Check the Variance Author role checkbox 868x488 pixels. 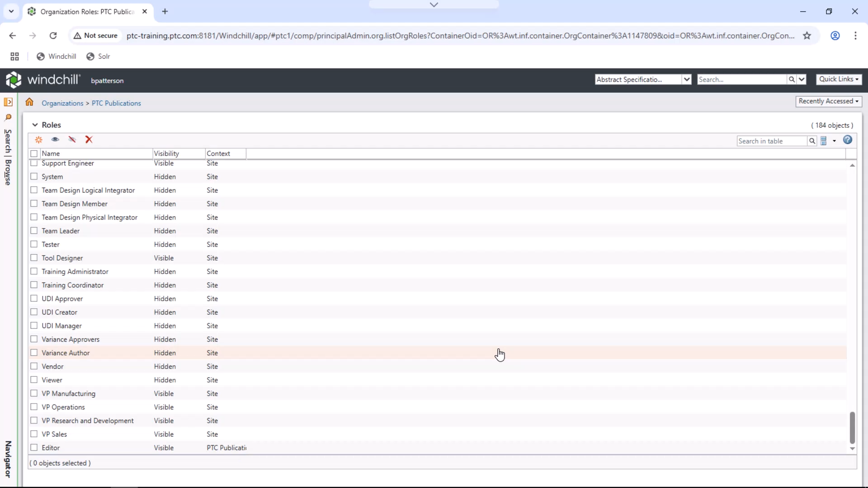(x=34, y=352)
